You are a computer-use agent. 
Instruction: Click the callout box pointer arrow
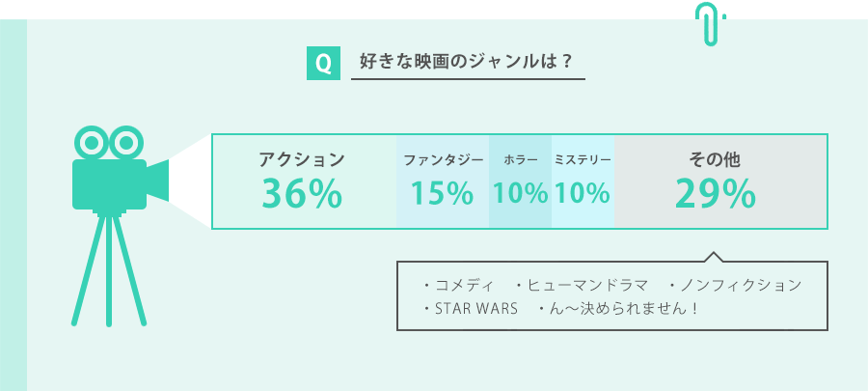[714, 257]
